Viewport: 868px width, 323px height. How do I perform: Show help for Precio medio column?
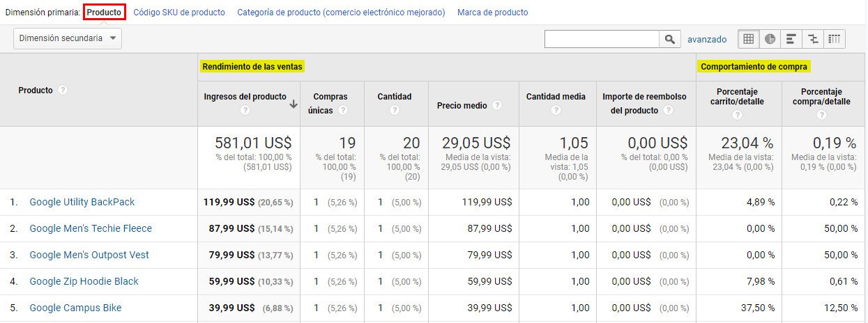497,105
